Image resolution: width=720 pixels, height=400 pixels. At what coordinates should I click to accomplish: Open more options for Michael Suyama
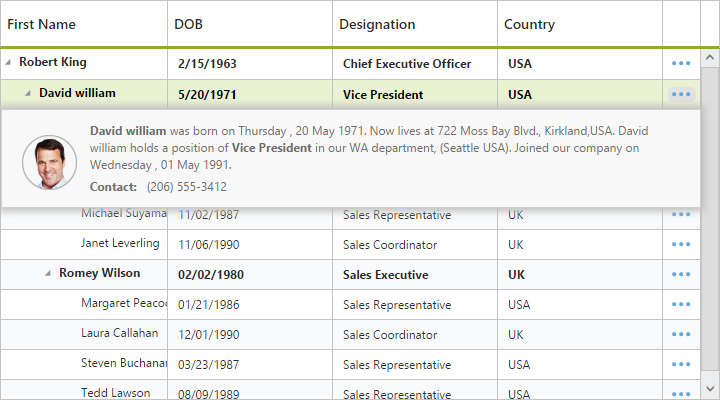click(681, 214)
